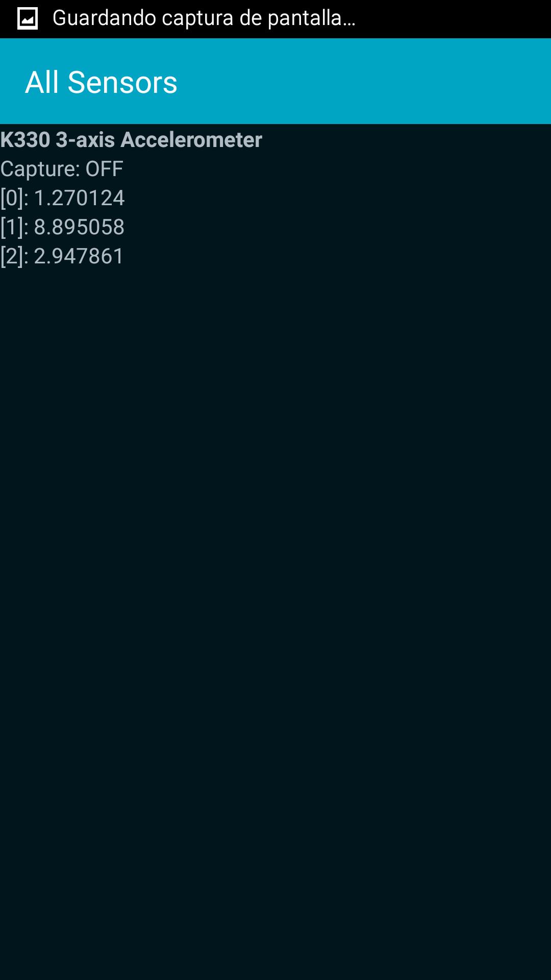Viewport: 551px width, 980px height.
Task: Tap the [0] index label
Action: tap(13, 198)
